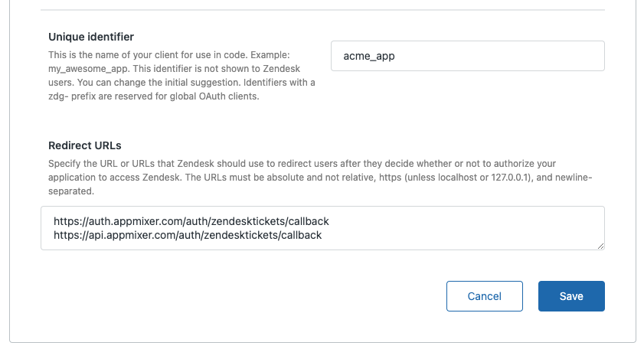
Task: Focus the Unique identifier input field
Action: 467,56
